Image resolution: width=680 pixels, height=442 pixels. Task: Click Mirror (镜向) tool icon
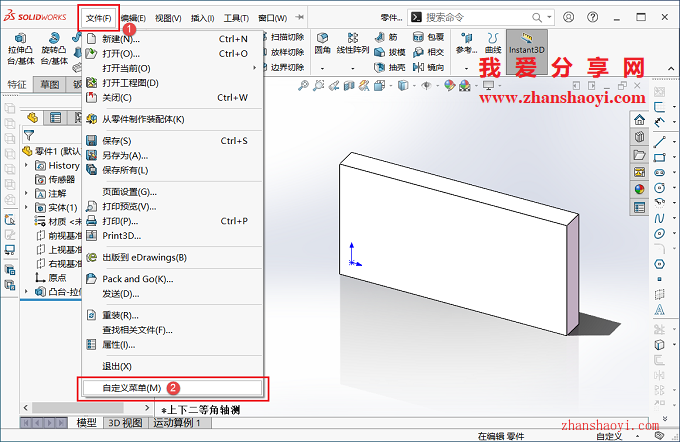[428, 67]
